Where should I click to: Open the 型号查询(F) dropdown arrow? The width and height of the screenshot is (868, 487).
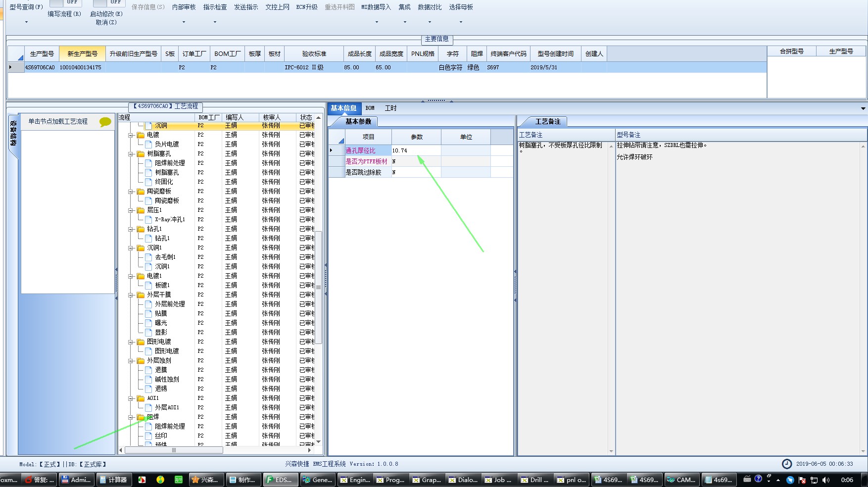coord(26,22)
